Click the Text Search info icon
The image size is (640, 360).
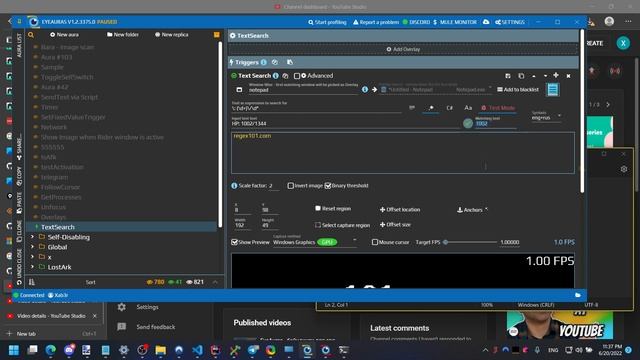point(276,76)
